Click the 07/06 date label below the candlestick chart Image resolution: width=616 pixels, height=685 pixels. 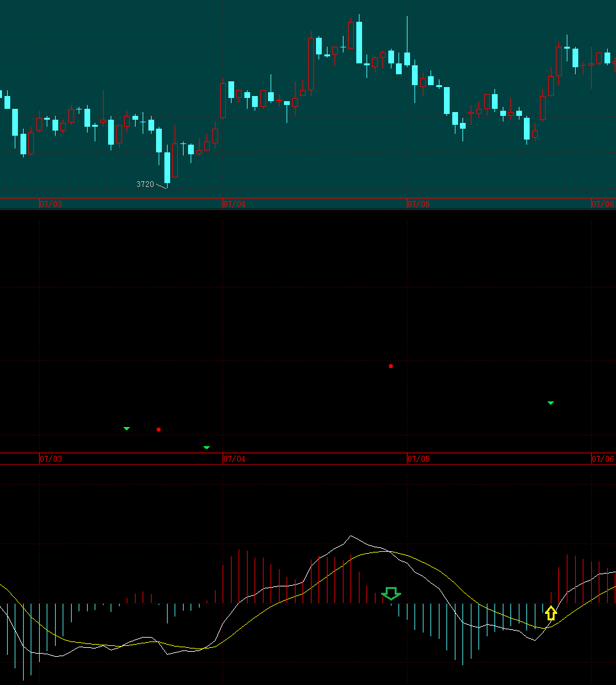(603, 204)
